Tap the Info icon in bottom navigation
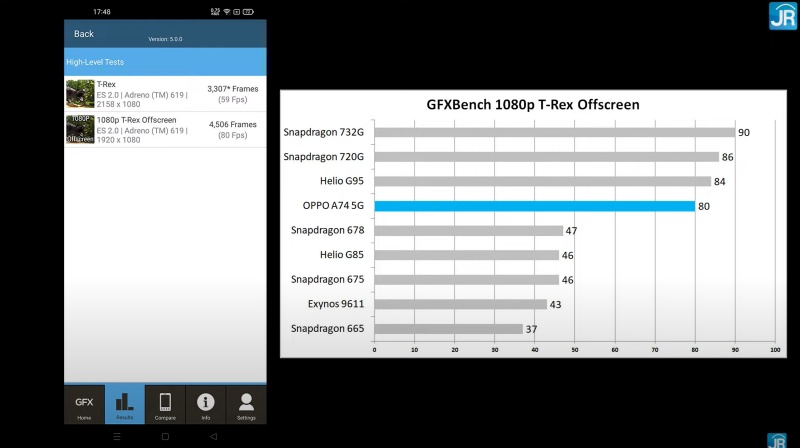Image resolution: width=800 pixels, height=448 pixels. (206, 404)
